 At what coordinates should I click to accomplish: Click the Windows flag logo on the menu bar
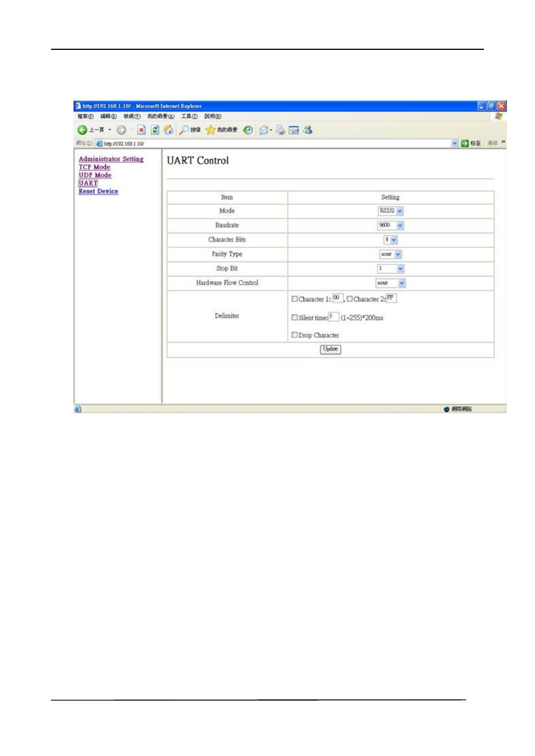[x=498, y=116]
